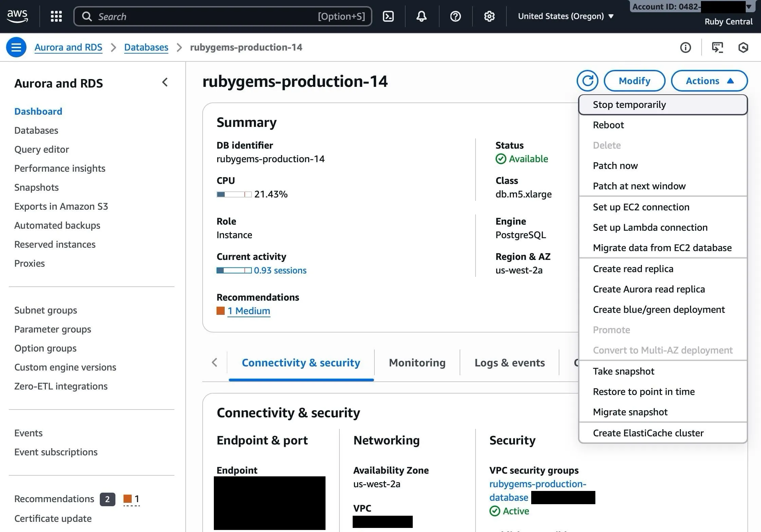The height and width of the screenshot is (532, 761).
Task: Open the notifications bell
Action: click(x=421, y=16)
